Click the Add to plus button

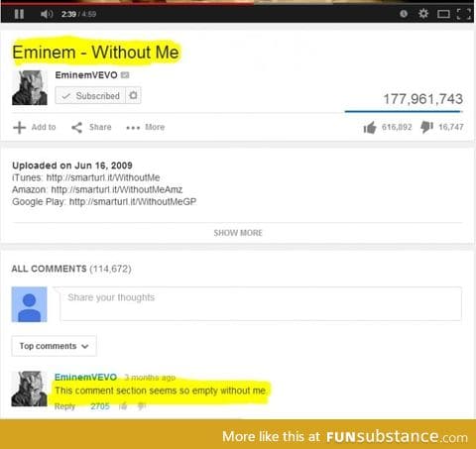pyautogui.click(x=35, y=127)
